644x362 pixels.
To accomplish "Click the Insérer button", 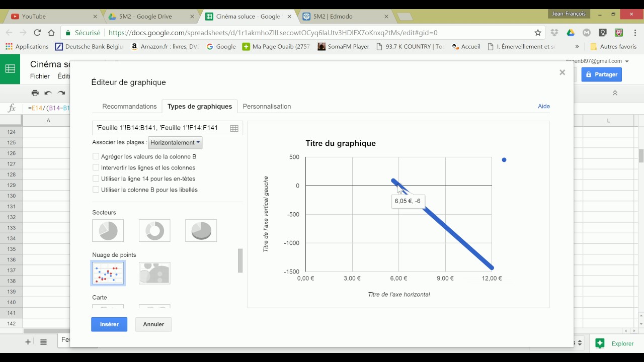I will (x=109, y=324).
